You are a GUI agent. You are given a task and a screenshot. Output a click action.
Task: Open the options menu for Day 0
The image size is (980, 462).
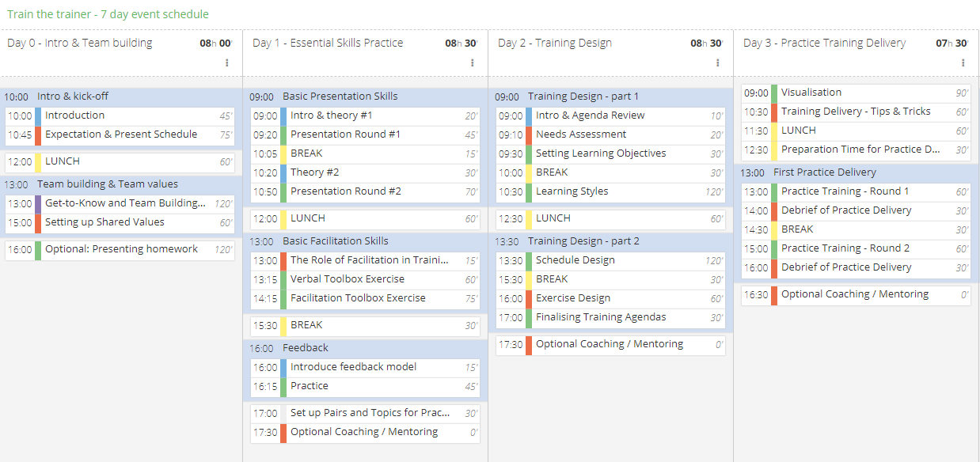tap(229, 63)
